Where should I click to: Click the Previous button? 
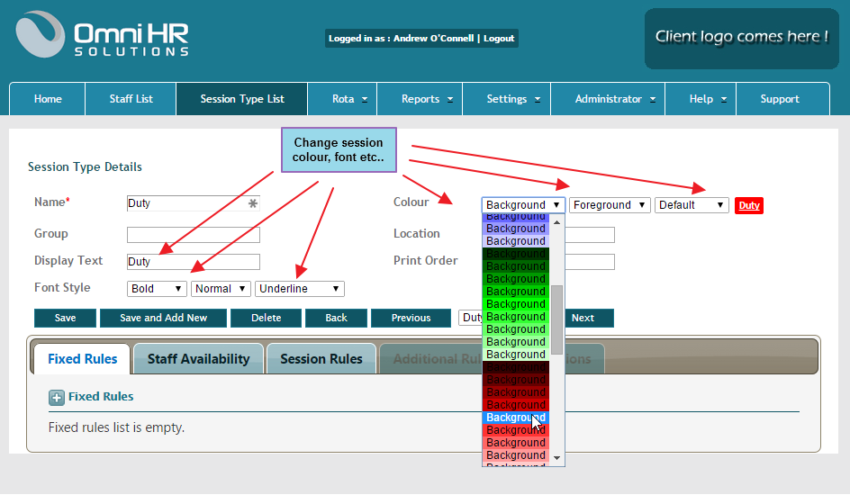(x=411, y=318)
